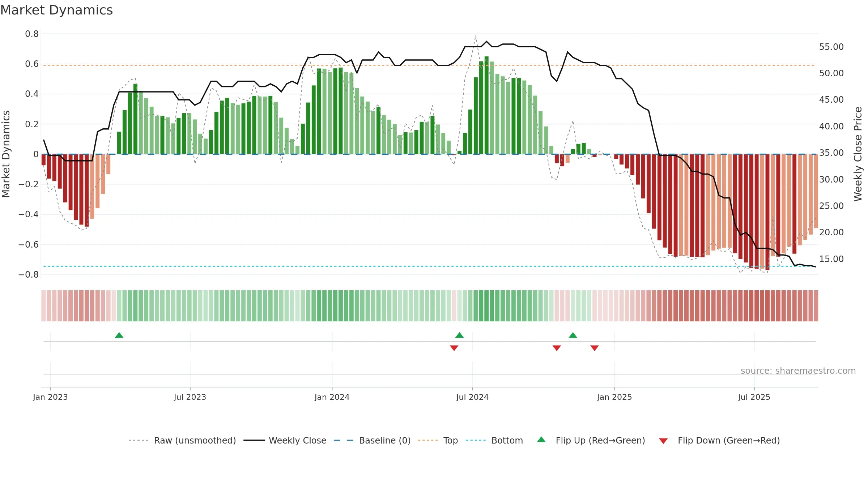Click red Flip Down legend triangle icon
Screen dimensions: 868x488
[x=663, y=441]
